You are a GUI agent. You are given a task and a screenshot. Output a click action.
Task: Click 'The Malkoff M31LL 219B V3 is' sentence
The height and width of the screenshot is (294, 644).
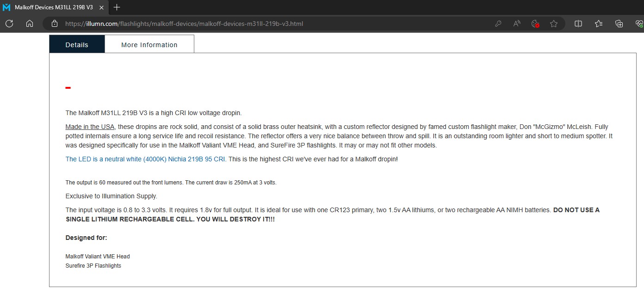click(154, 113)
